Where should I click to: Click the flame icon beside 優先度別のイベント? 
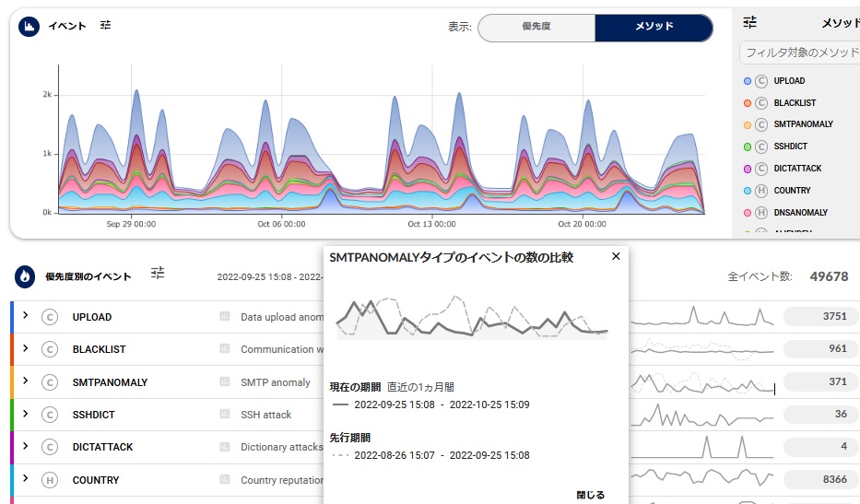pos(27,276)
